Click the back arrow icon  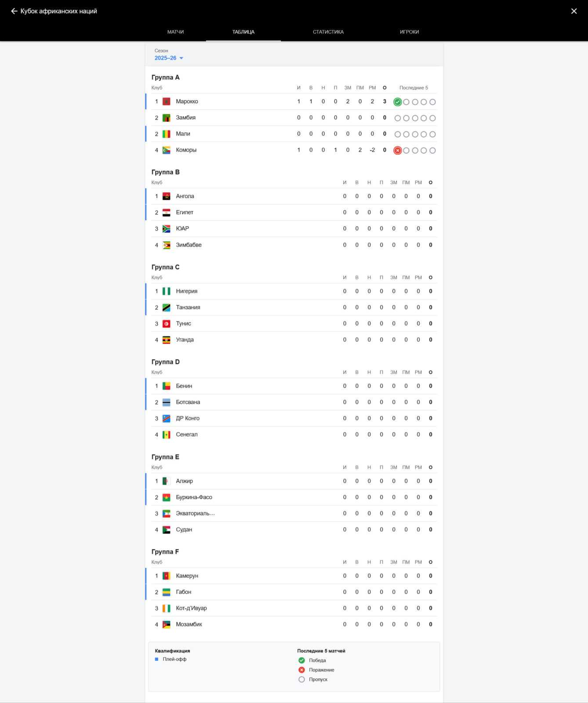click(x=14, y=11)
